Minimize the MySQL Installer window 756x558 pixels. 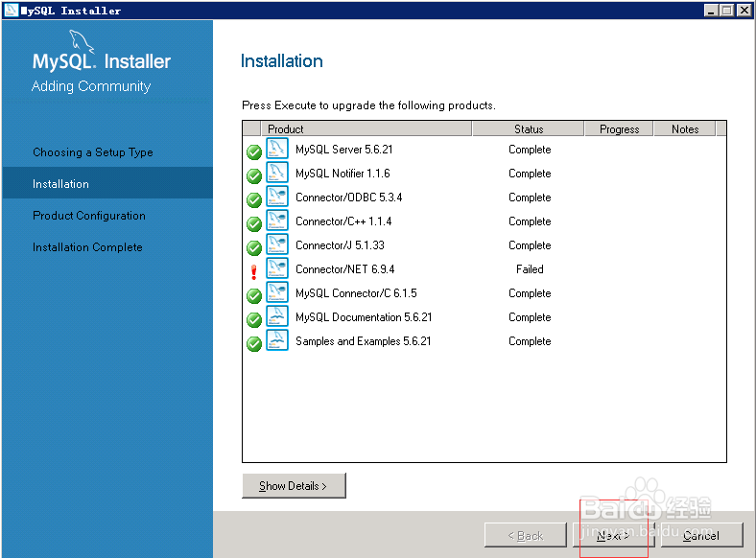coord(711,11)
